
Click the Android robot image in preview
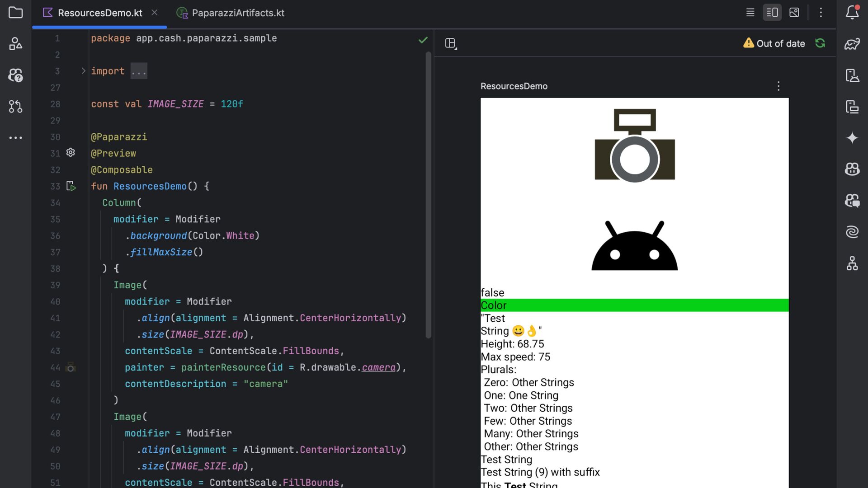(x=635, y=245)
